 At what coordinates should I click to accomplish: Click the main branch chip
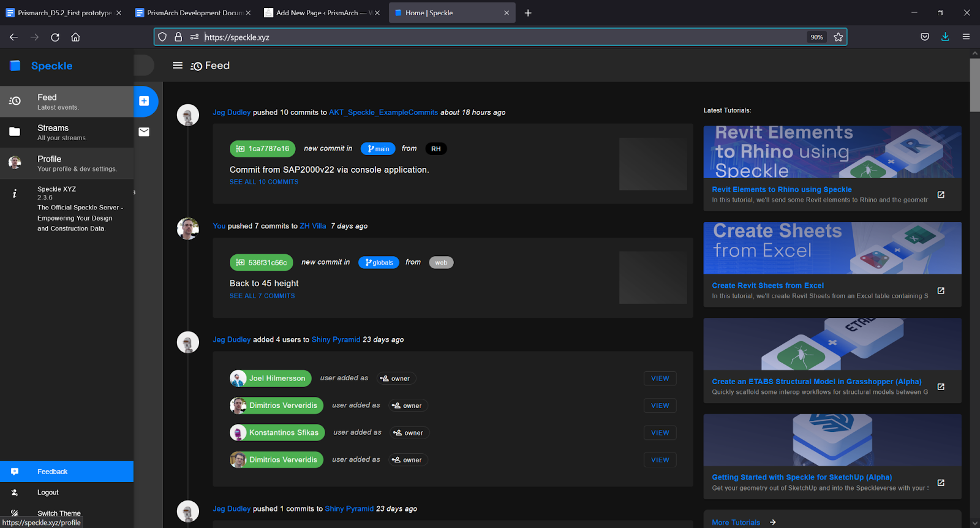(378, 149)
